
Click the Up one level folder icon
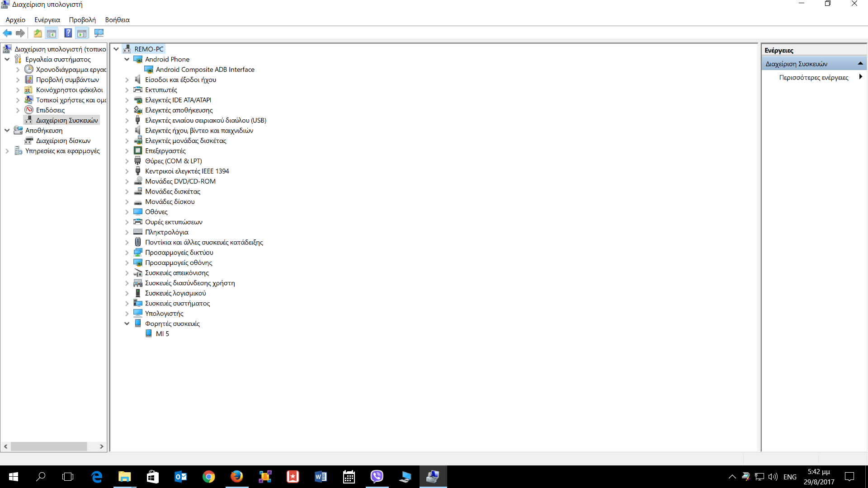(38, 33)
